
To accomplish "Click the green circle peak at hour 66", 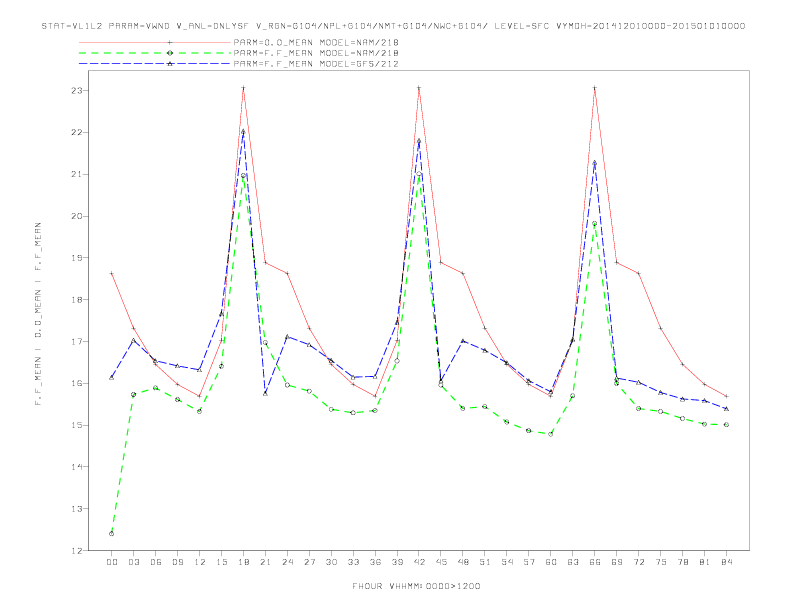I will tap(595, 224).
